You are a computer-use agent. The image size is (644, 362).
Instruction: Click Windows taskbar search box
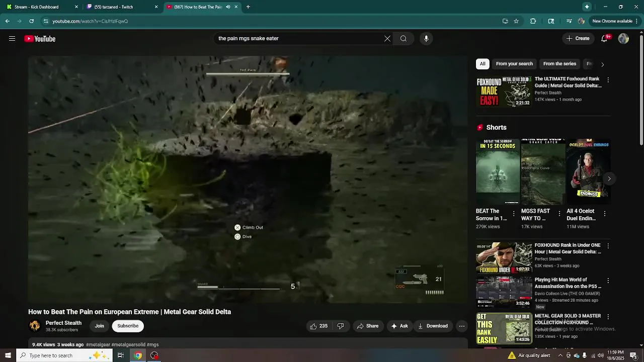(x=64, y=355)
